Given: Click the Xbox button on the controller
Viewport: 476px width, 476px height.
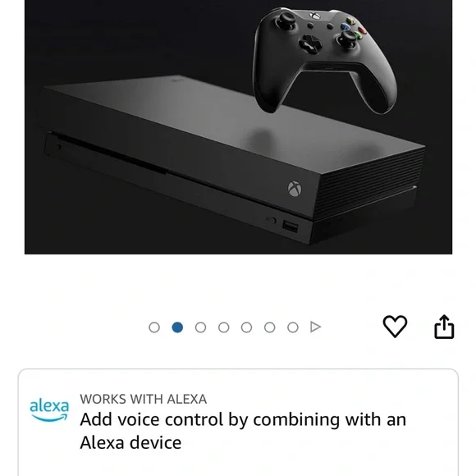Looking at the screenshot, I should [315, 16].
